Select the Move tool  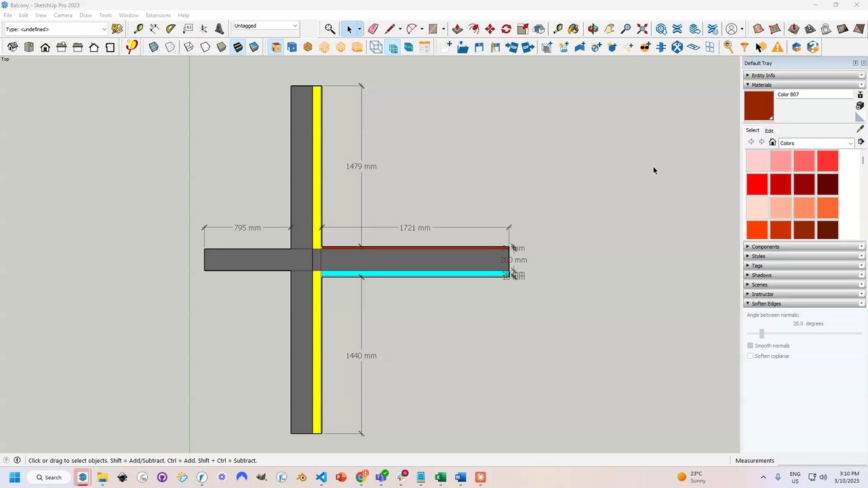(490, 29)
